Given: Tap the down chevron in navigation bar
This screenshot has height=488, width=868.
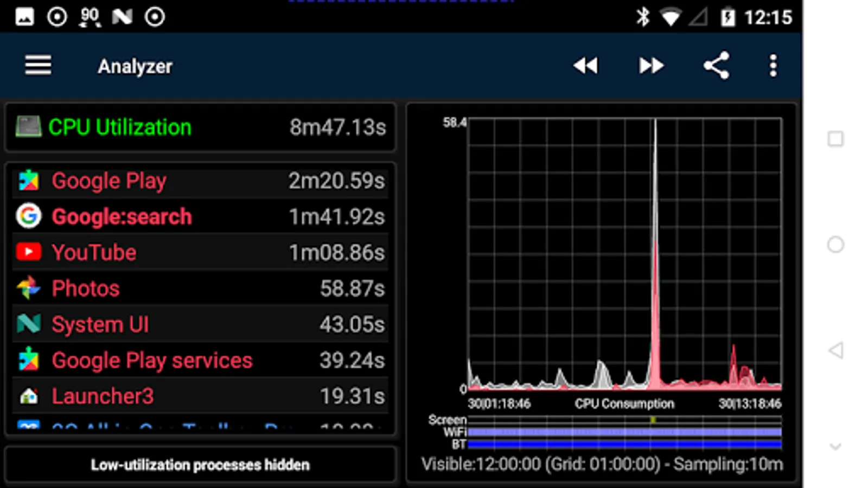Looking at the screenshot, I should click(835, 447).
